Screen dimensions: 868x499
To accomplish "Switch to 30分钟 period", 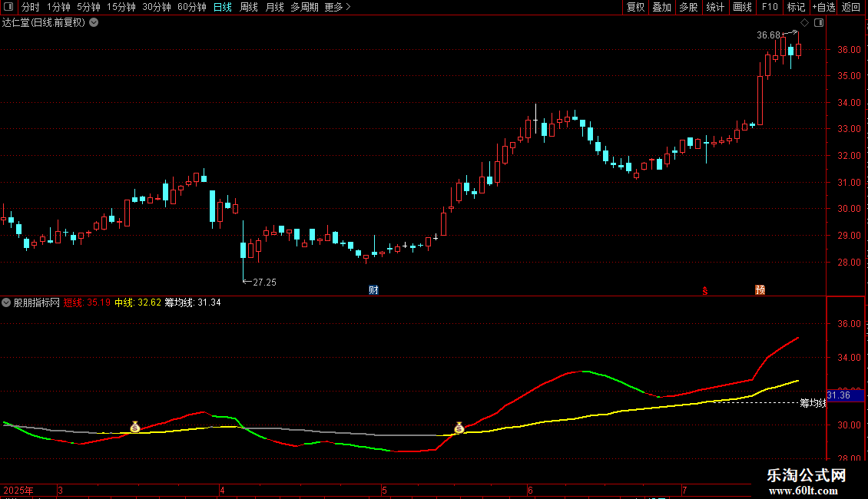I will point(157,7).
